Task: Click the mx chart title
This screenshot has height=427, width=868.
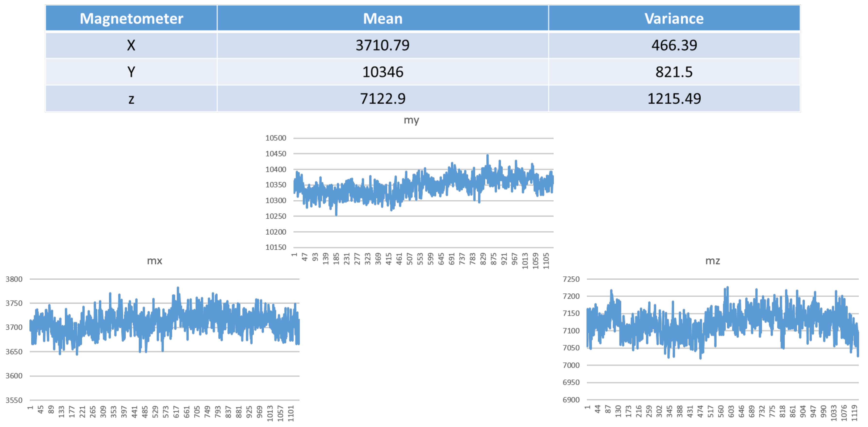Action: [x=154, y=261]
